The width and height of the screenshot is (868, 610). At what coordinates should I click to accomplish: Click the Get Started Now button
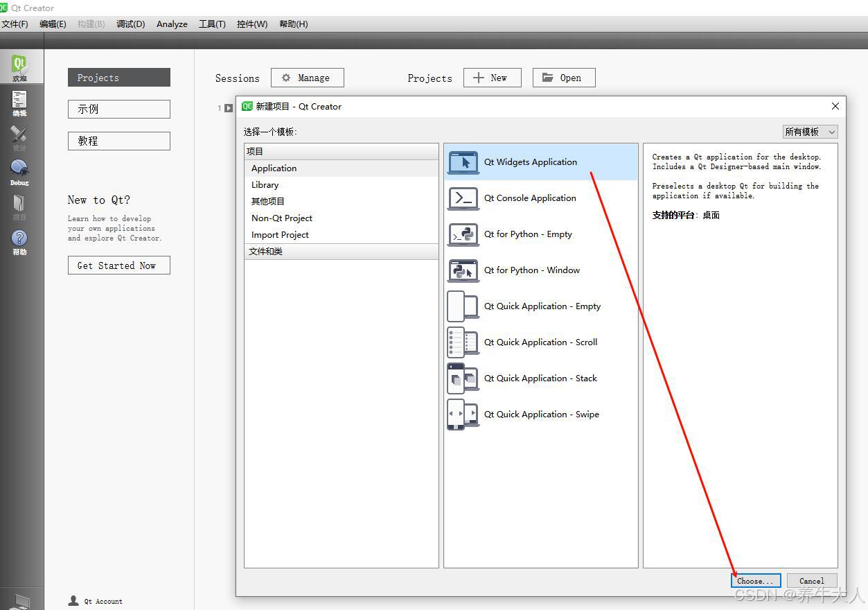119,265
